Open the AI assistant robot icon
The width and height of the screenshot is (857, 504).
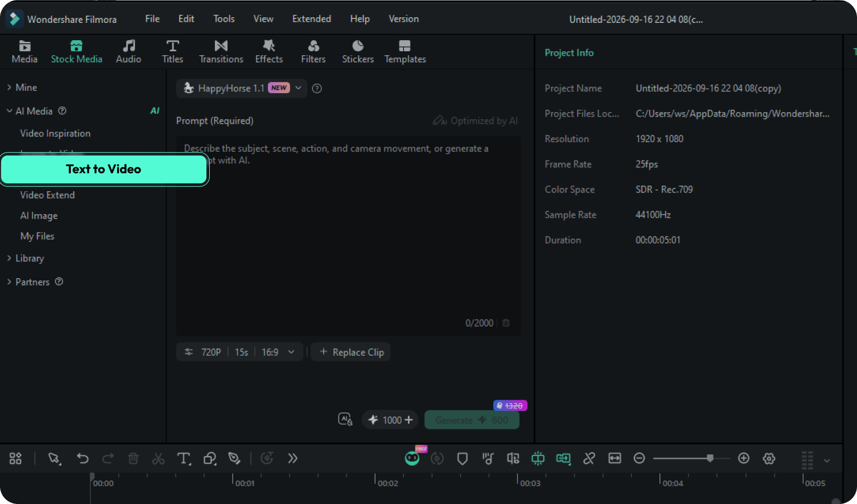[x=412, y=458]
